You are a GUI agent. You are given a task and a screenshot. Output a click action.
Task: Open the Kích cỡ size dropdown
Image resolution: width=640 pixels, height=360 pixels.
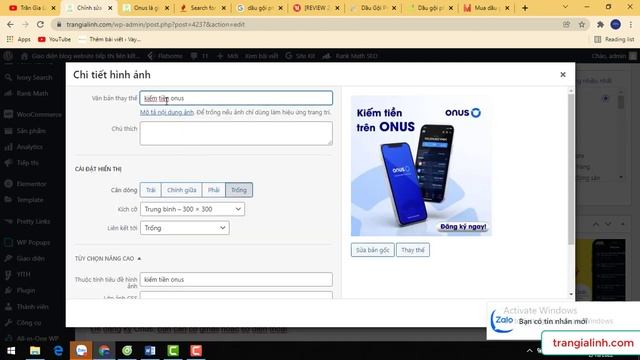point(192,209)
